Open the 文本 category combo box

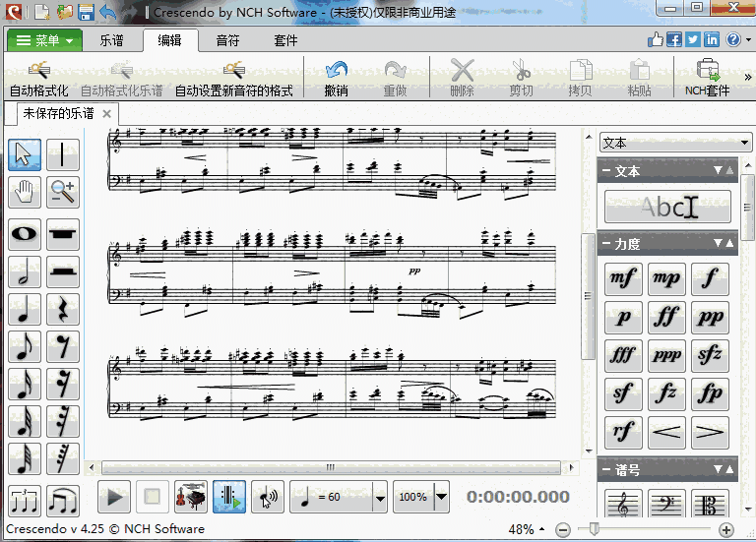675,143
